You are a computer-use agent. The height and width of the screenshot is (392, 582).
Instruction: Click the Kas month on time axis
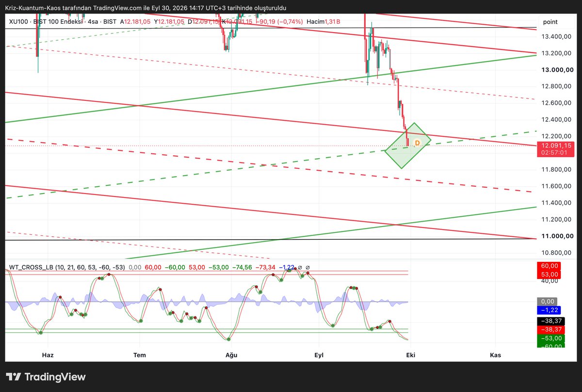tap(495, 355)
